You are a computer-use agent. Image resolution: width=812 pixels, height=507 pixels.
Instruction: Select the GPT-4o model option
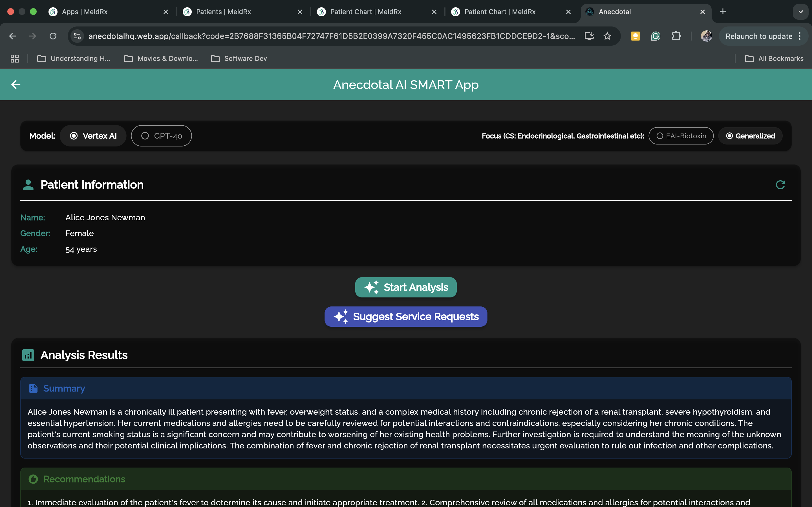161,136
